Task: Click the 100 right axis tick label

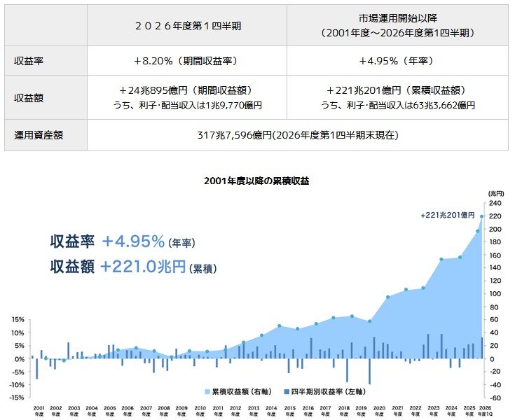Action: (x=495, y=294)
